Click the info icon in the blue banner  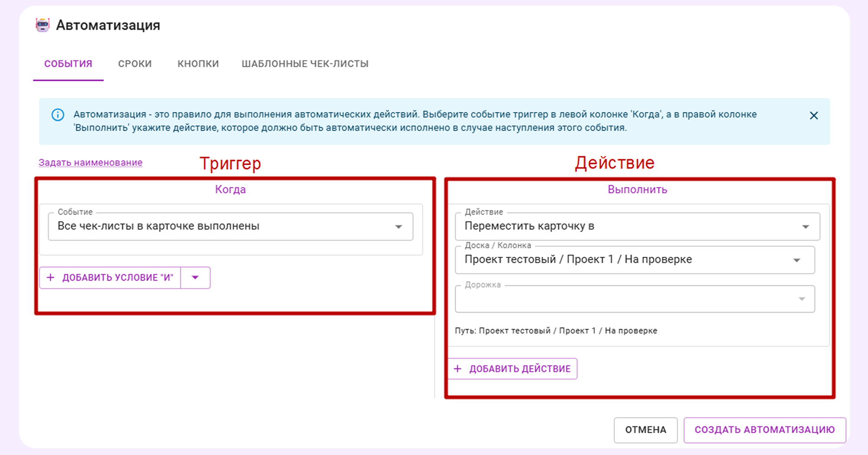[57, 115]
